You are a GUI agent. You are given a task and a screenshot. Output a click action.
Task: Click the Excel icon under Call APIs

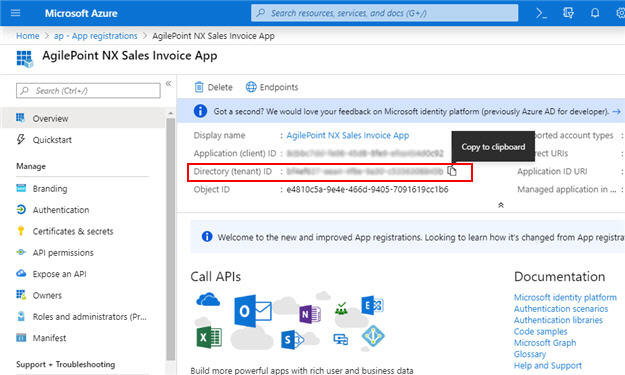pyautogui.click(x=209, y=337)
